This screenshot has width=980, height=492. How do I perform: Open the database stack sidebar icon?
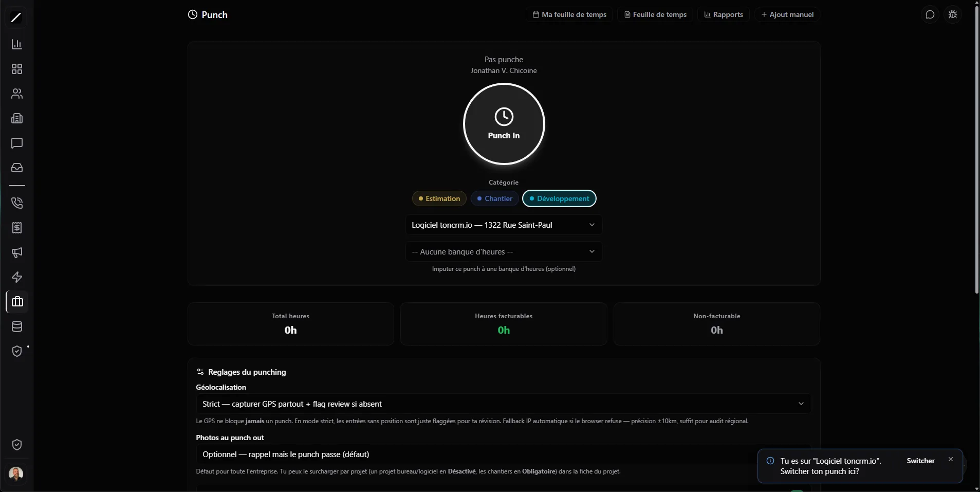[17, 326]
